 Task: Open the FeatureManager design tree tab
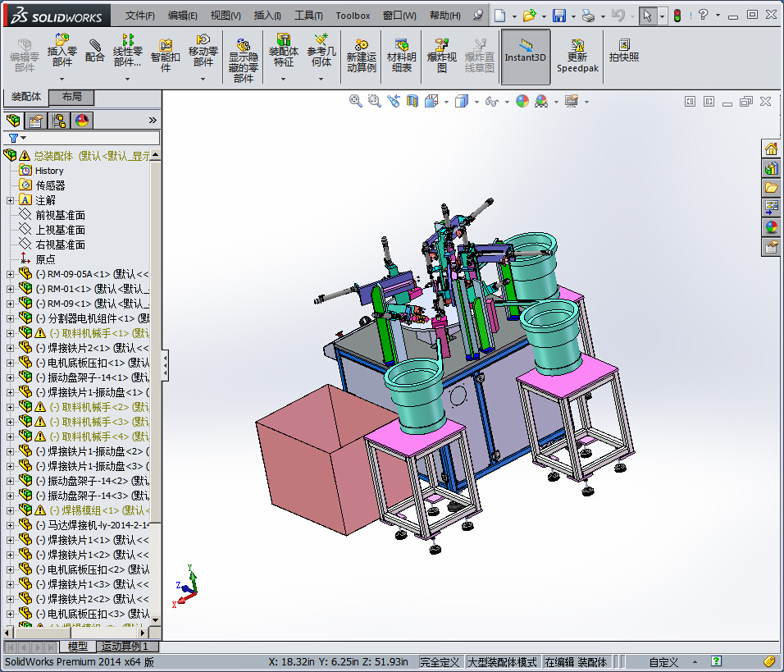point(14,121)
